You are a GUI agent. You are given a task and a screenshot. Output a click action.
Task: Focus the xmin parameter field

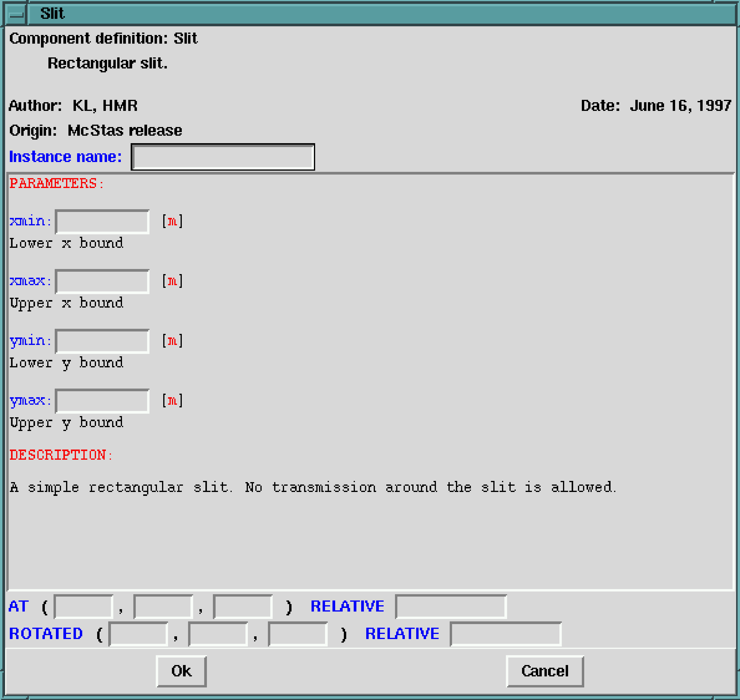click(x=102, y=222)
